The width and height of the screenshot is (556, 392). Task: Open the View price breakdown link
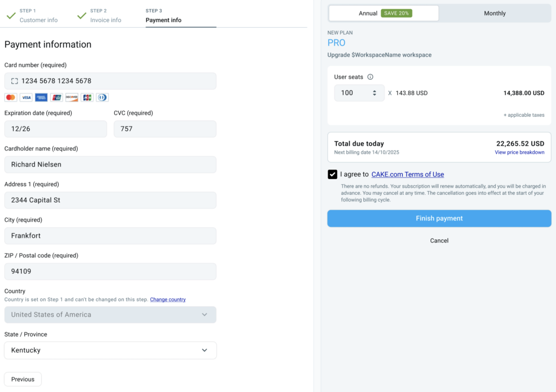pyautogui.click(x=520, y=153)
